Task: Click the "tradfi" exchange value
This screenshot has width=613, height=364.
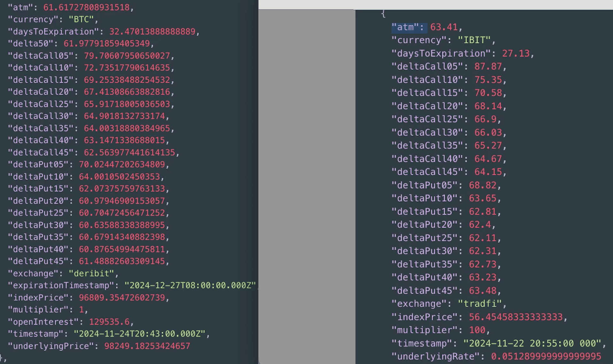Action: pyautogui.click(x=480, y=304)
